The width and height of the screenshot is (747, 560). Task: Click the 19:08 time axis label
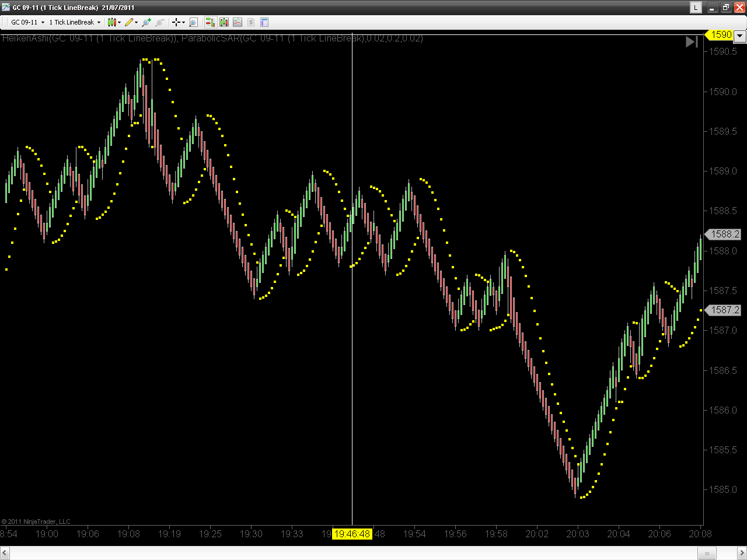128,534
